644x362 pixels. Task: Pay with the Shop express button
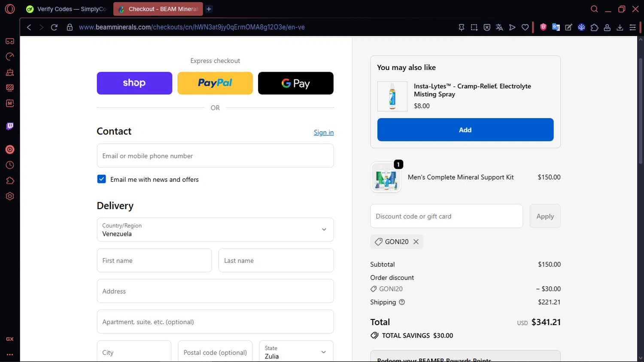[x=134, y=83]
